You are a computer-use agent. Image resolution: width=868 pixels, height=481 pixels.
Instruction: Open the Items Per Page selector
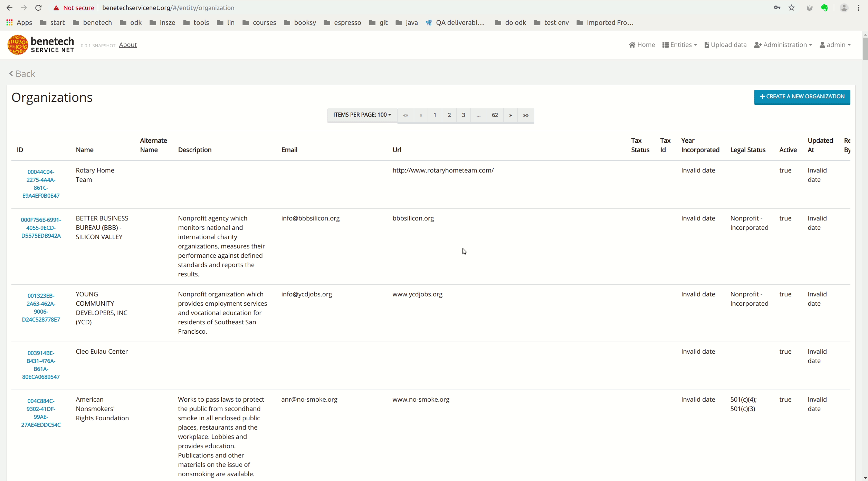(362, 115)
